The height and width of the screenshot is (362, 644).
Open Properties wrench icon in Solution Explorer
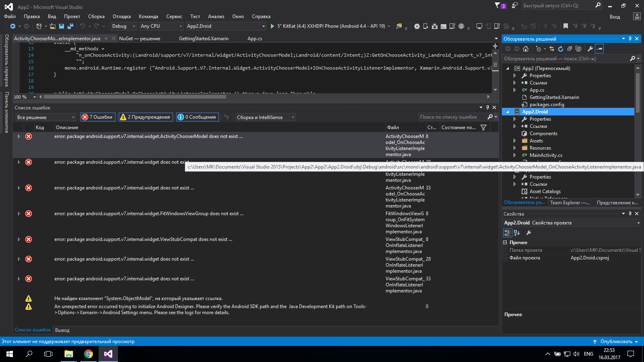(590, 49)
